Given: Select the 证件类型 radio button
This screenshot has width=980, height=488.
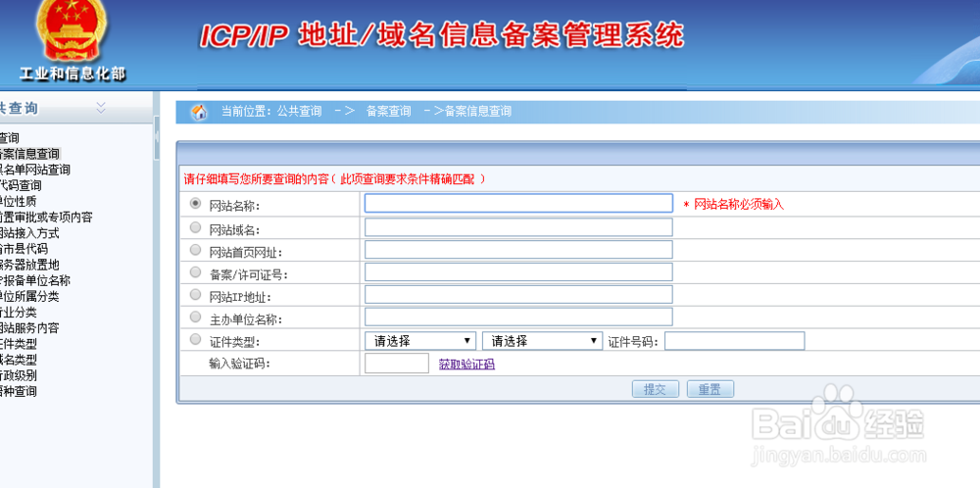Looking at the screenshot, I should [196, 340].
